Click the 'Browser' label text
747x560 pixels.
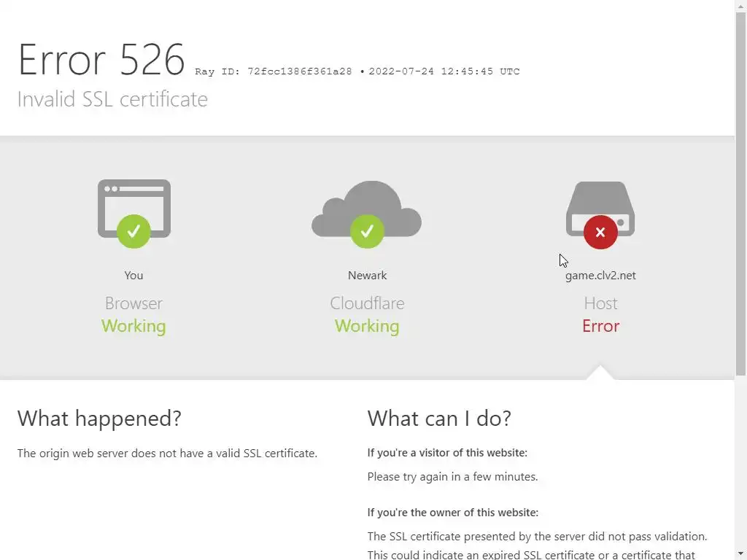click(134, 303)
